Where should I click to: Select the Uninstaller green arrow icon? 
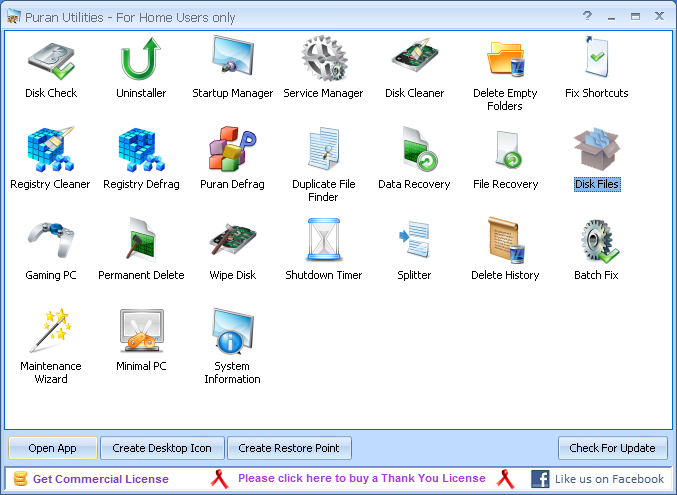[x=141, y=59]
